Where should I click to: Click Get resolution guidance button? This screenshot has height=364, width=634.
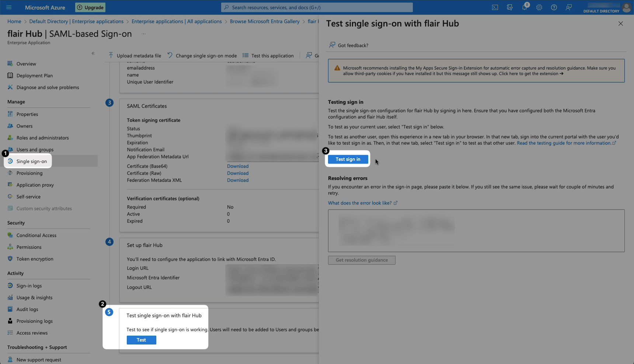pos(362,260)
